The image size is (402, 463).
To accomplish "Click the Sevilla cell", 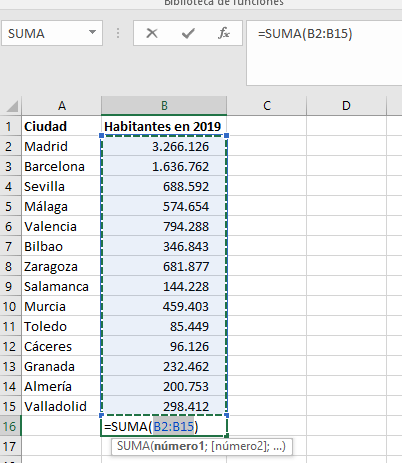I will (x=62, y=186).
